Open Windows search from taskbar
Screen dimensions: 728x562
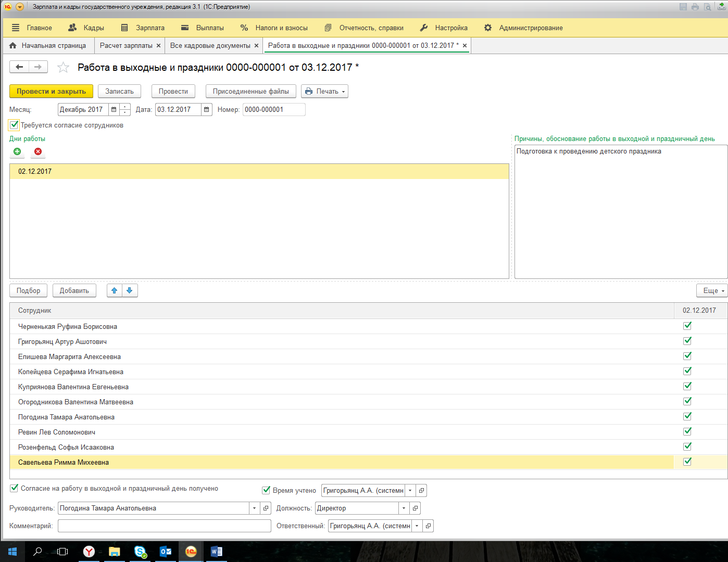(x=37, y=552)
